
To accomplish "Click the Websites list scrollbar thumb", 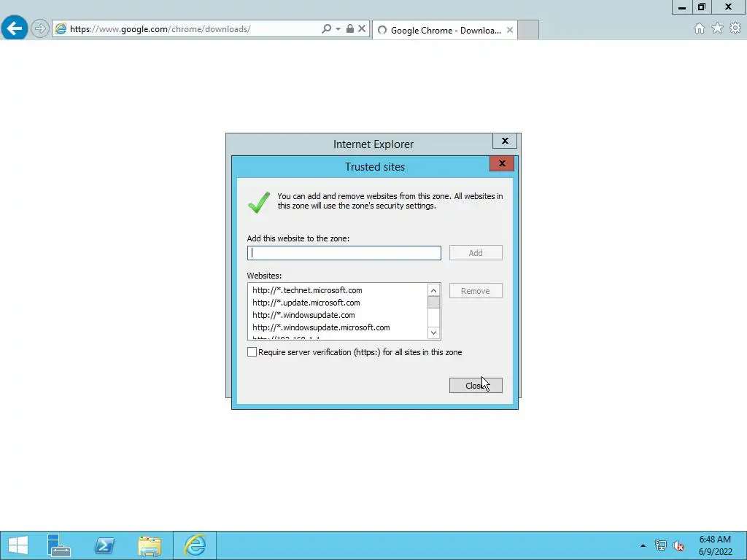I will [x=433, y=303].
